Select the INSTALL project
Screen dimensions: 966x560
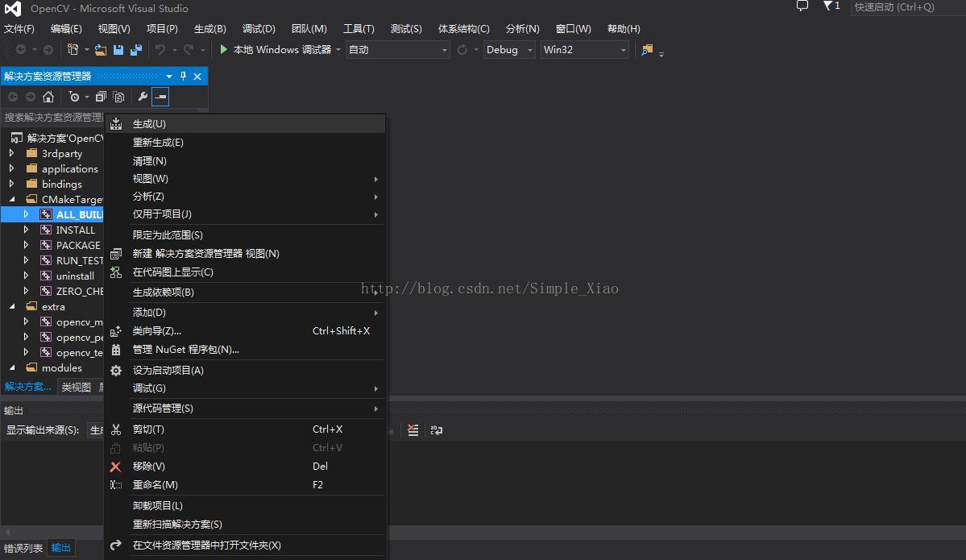coord(75,230)
